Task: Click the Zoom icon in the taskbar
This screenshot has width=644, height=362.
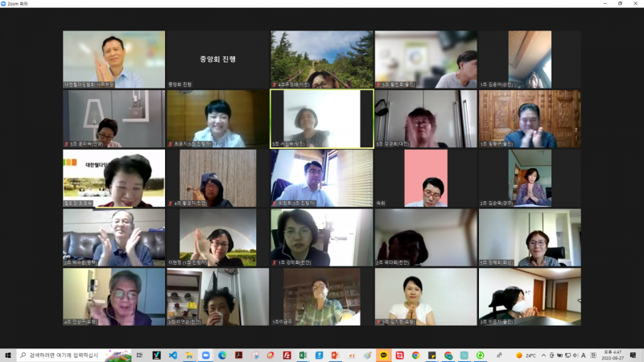Action: (x=205, y=355)
